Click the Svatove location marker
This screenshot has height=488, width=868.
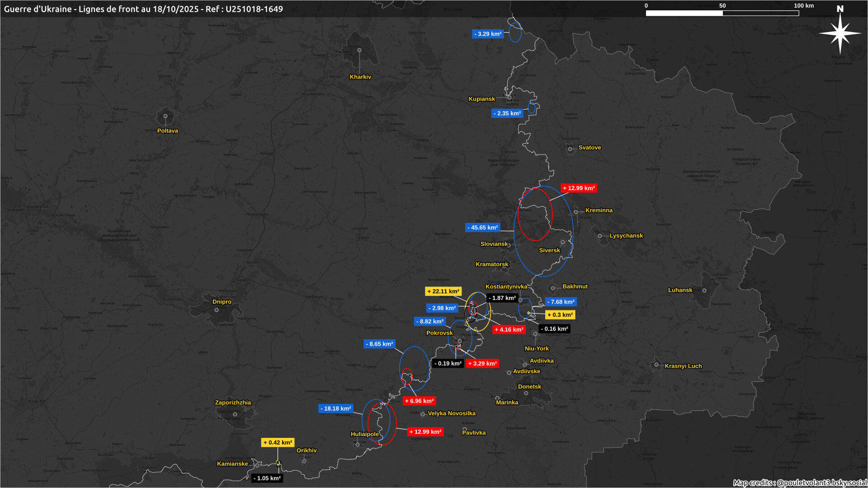click(570, 149)
